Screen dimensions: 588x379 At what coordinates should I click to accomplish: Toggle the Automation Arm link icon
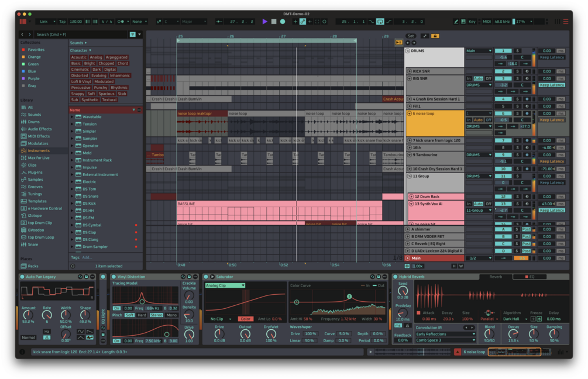point(302,22)
